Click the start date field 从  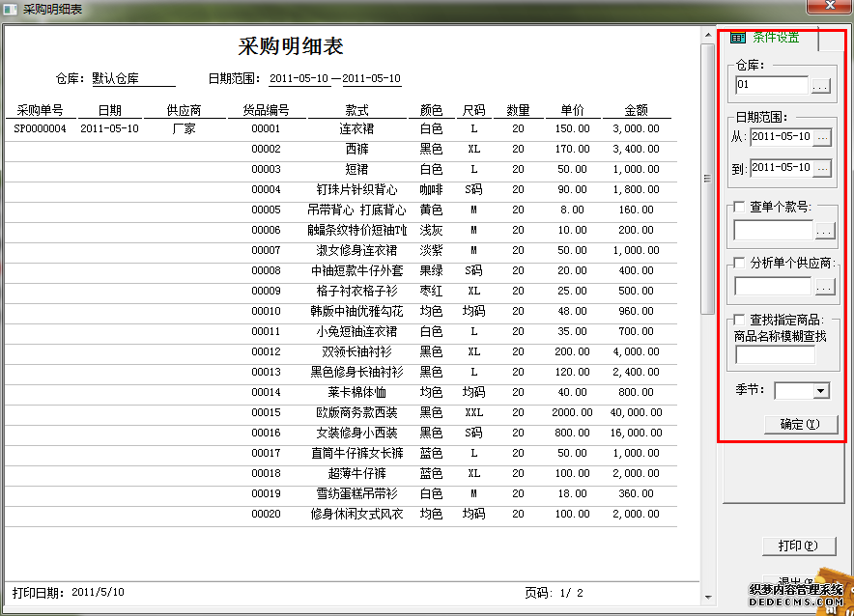781,138
